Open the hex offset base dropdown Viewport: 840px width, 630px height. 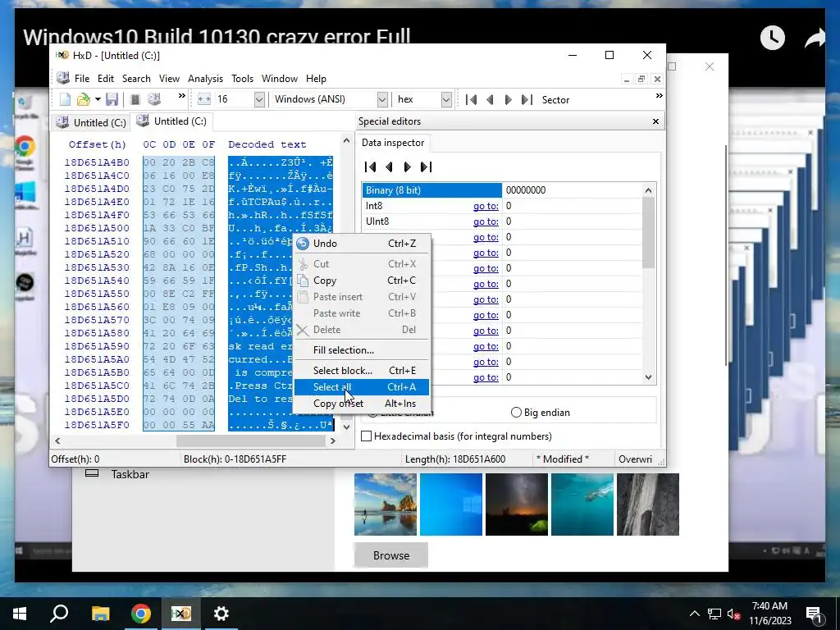pos(445,99)
